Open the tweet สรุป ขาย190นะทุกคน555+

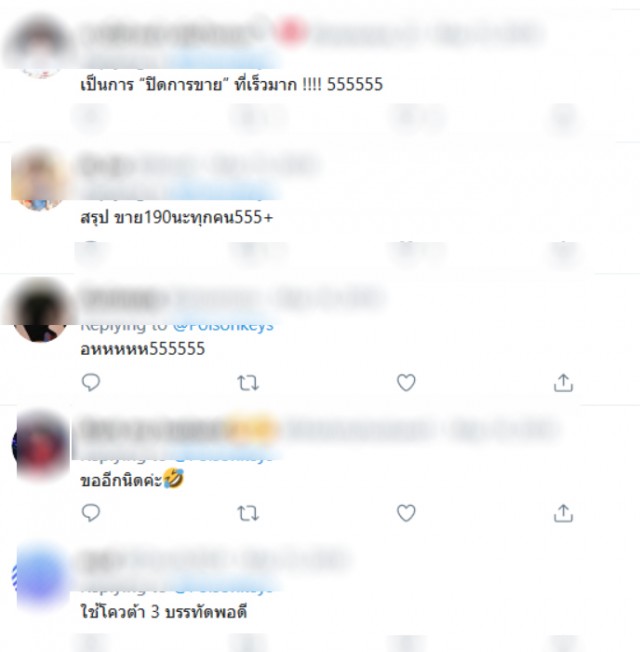[176, 217]
